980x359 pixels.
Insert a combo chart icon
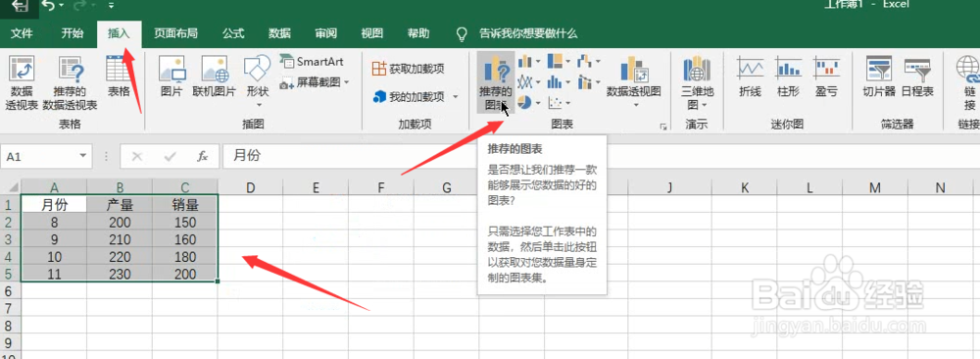point(585,82)
